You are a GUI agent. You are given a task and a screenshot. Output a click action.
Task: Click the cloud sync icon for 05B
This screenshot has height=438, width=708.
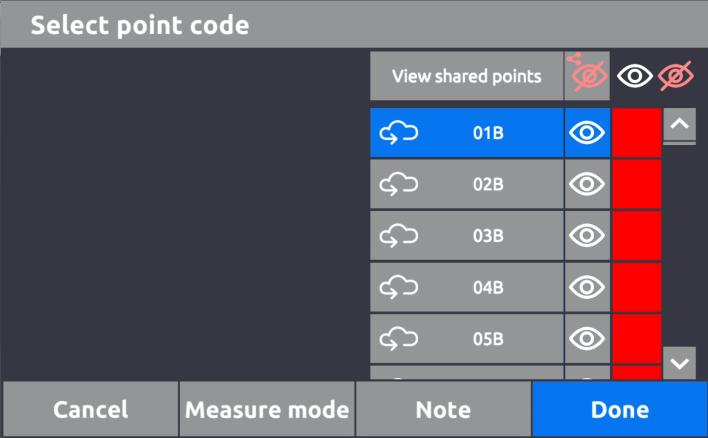coord(399,340)
